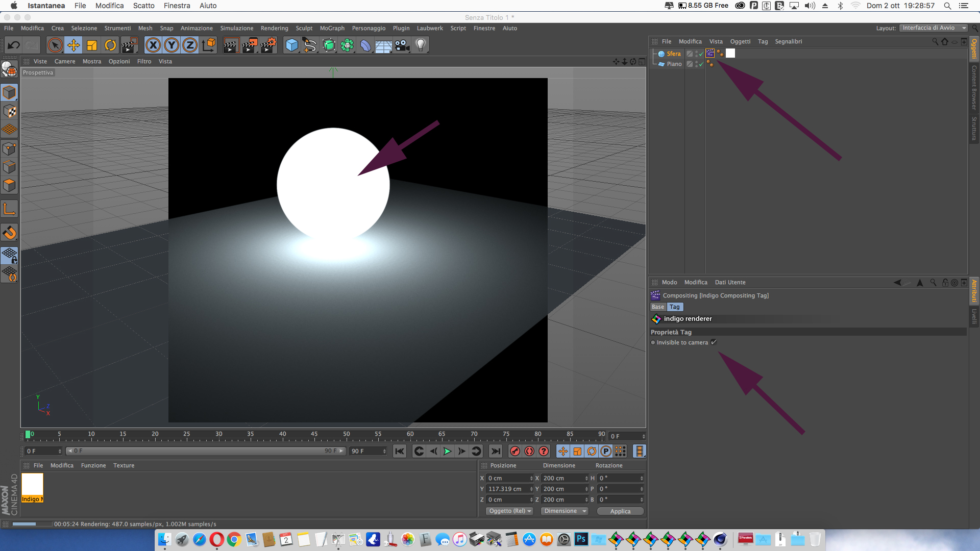The height and width of the screenshot is (551, 980).
Task: Expand the Dimensione dropdown
Action: click(564, 511)
